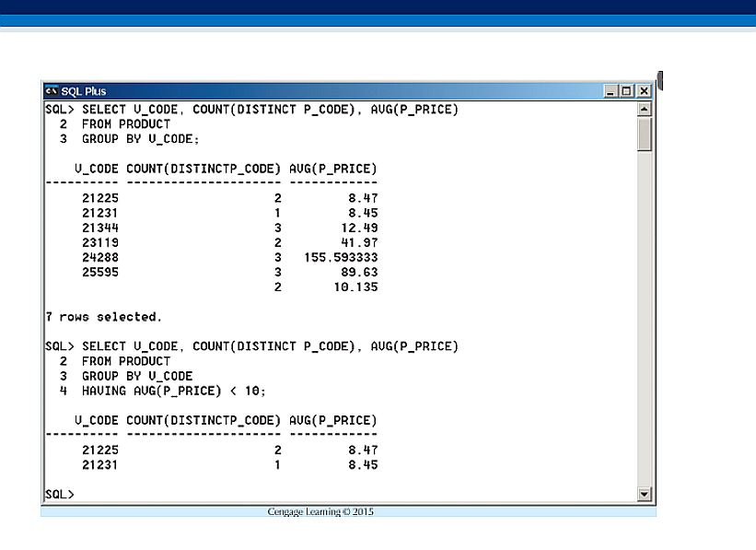Maximize the SQL Plus window

tap(627, 91)
